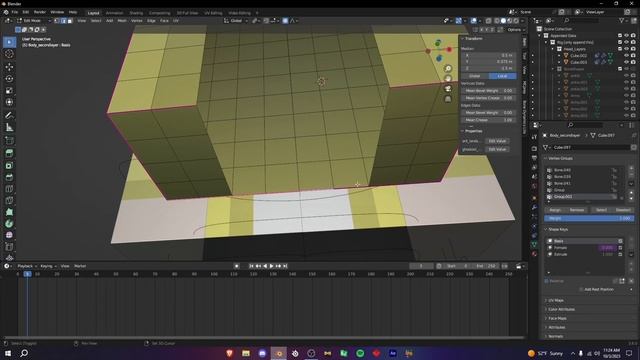Image resolution: width=640 pixels, height=360 pixels.
Task: Collapse the Vertex Groups panel
Action: pyautogui.click(x=560, y=158)
